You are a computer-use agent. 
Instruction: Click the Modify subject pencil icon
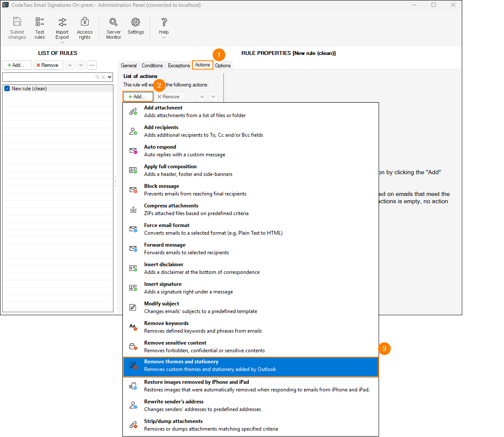(x=133, y=308)
